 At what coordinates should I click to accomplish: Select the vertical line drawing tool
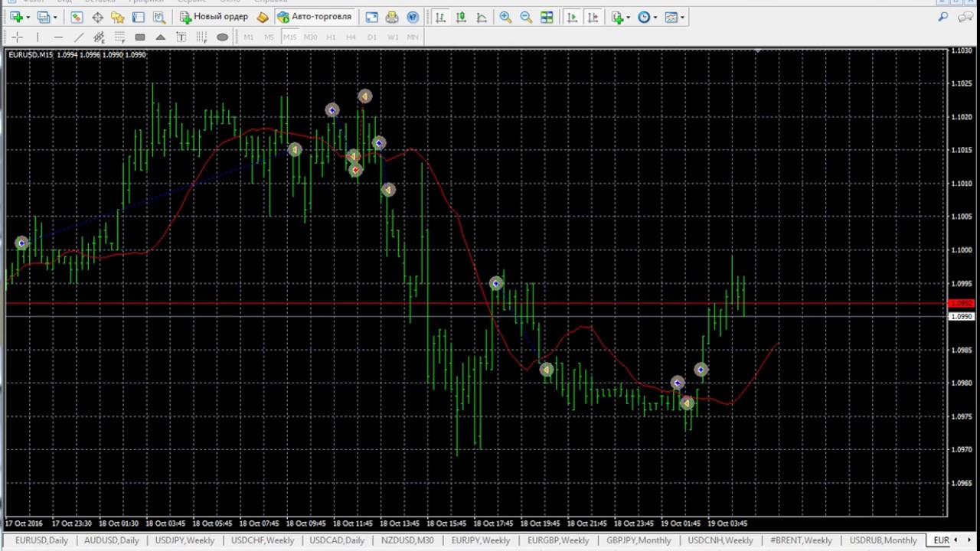[38, 37]
